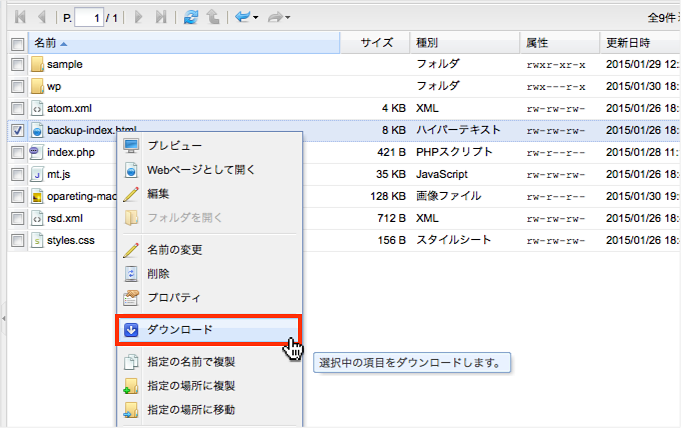Click the スタイルシート type cell
The height and width of the screenshot is (428, 681).
click(x=453, y=240)
